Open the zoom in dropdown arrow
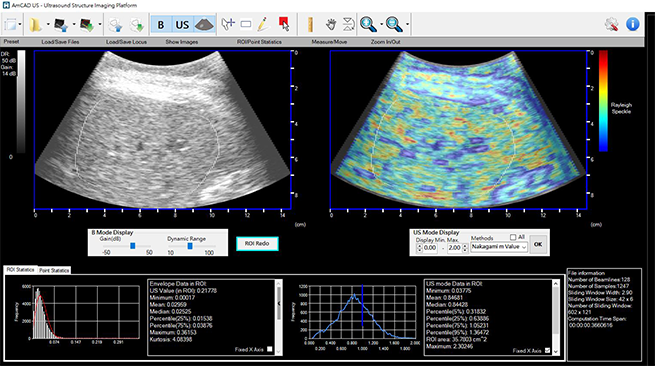The image size is (655, 366). click(381, 25)
